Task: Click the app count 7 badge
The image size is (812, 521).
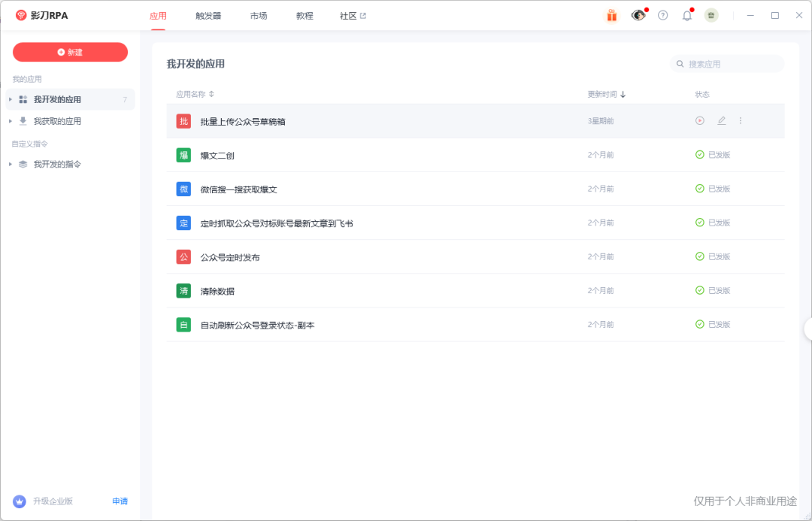Action: click(125, 99)
